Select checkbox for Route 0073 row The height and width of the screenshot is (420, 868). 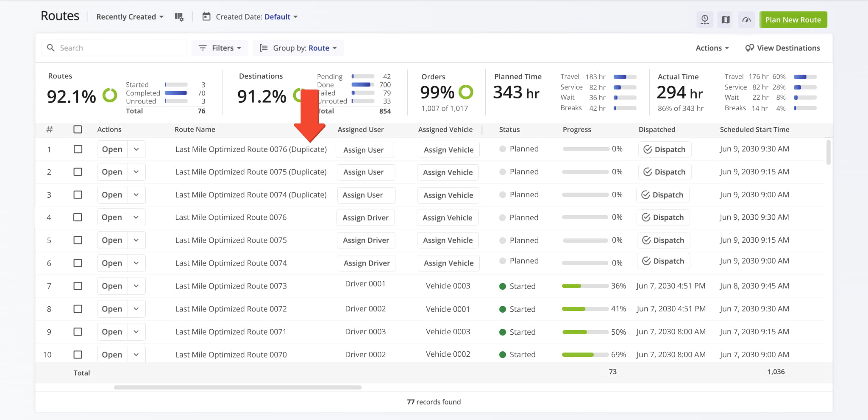78,286
